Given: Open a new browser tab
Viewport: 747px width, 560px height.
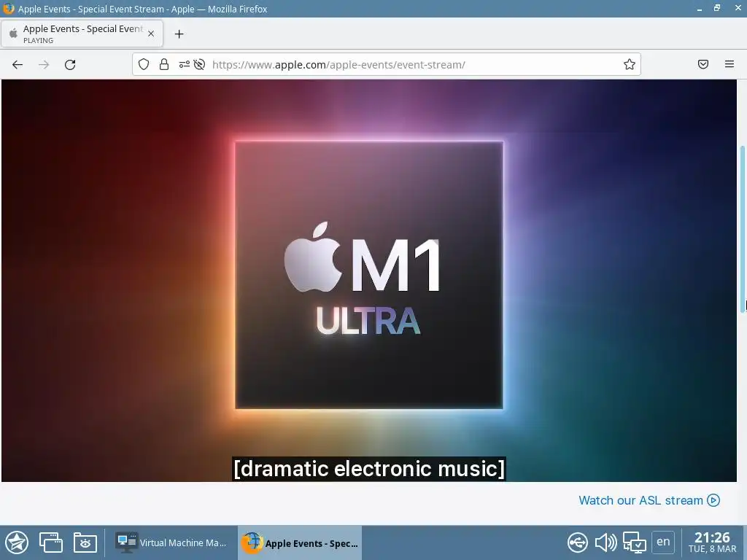Looking at the screenshot, I should [x=179, y=34].
